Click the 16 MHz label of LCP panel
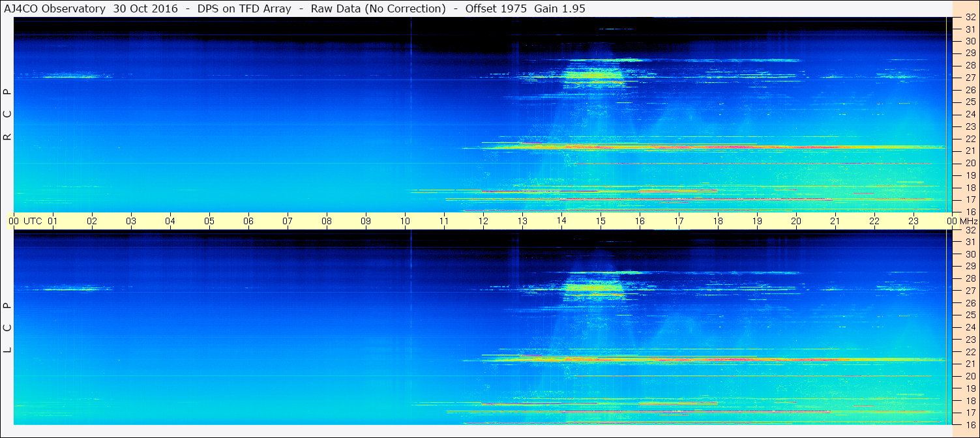The image size is (980, 438). 970,424
